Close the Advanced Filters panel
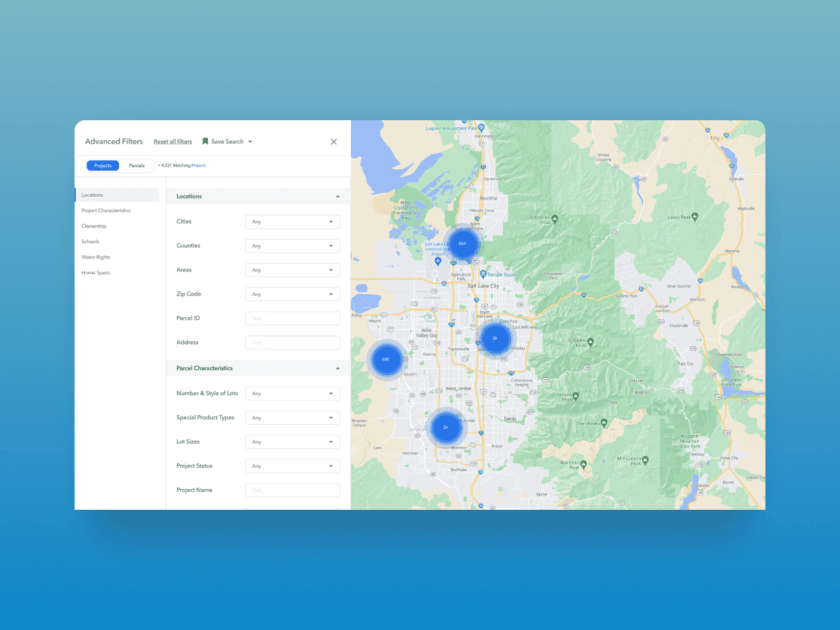 (x=334, y=142)
